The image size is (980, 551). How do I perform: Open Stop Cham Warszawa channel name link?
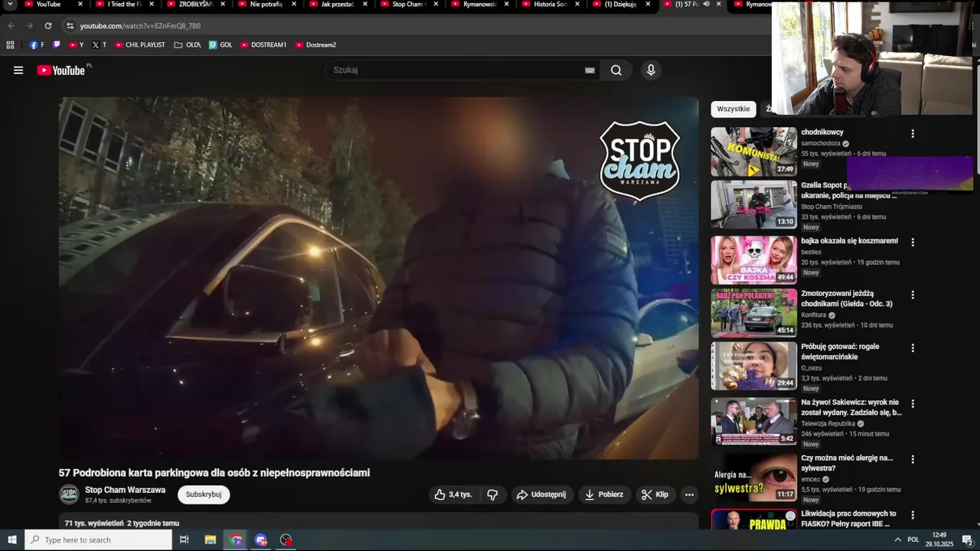tap(125, 490)
